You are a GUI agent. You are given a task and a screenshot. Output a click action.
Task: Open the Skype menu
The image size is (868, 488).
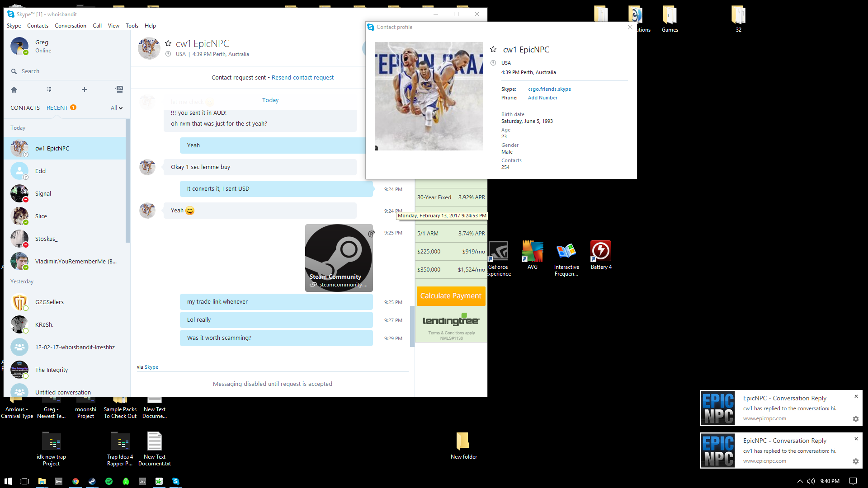(x=14, y=26)
